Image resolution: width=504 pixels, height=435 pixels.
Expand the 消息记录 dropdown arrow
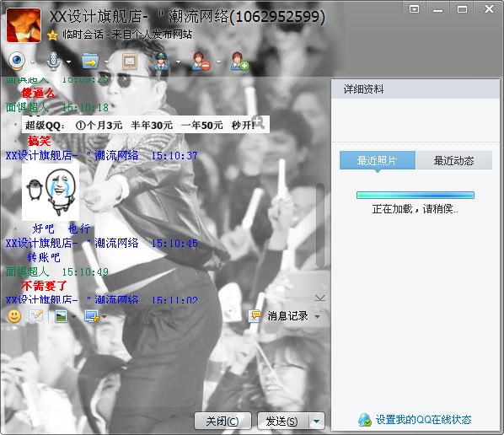(x=317, y=317)
